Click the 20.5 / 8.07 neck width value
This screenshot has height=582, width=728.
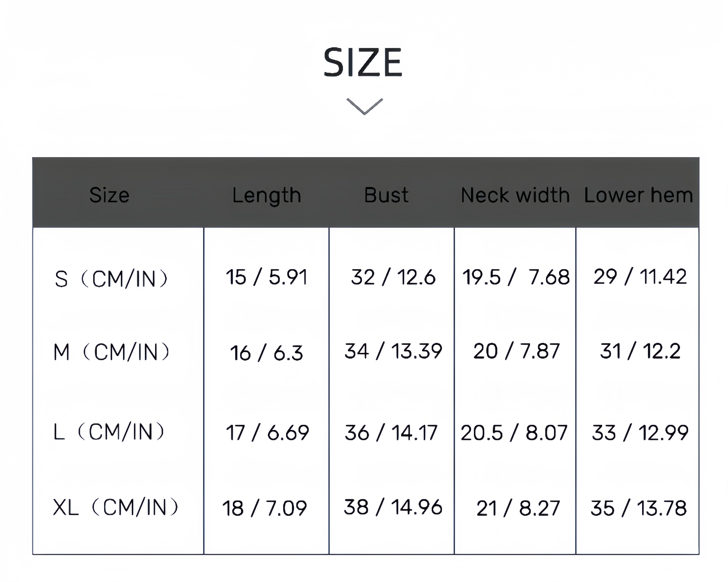(x=514, y=433)
